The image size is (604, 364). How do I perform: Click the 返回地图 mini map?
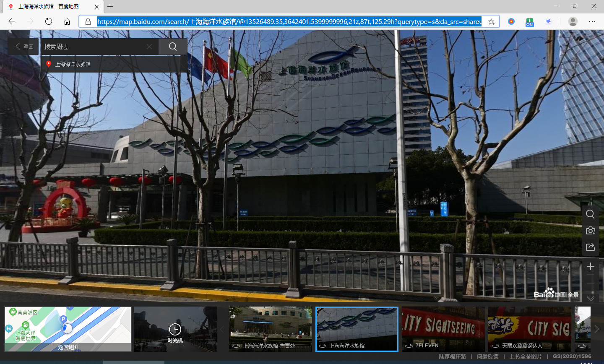(x=68, y=329)
